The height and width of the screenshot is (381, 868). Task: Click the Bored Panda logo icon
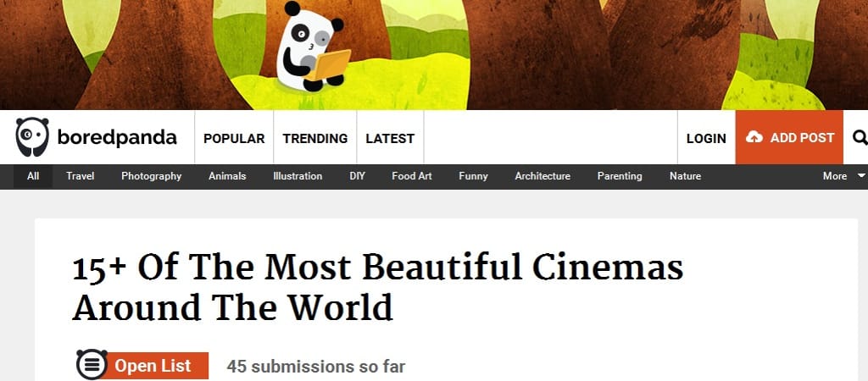pos(32,137)
